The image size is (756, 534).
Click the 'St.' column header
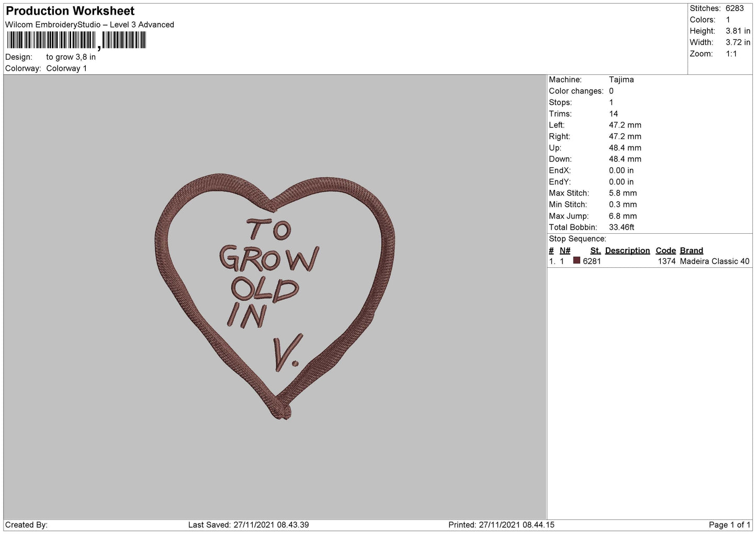[x=595, y=251]
